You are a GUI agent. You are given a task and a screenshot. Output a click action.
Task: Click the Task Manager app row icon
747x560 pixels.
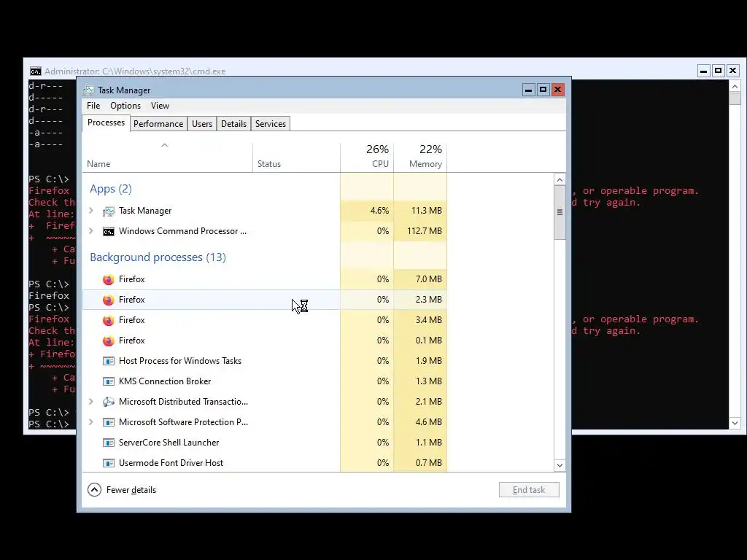click(x=109, y=211)
